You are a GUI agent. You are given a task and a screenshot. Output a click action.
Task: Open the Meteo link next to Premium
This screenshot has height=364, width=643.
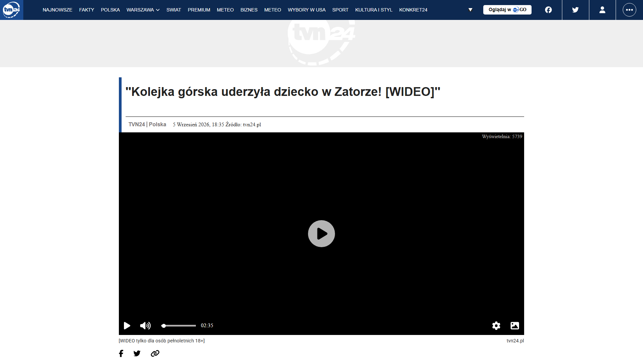[225, 10]
